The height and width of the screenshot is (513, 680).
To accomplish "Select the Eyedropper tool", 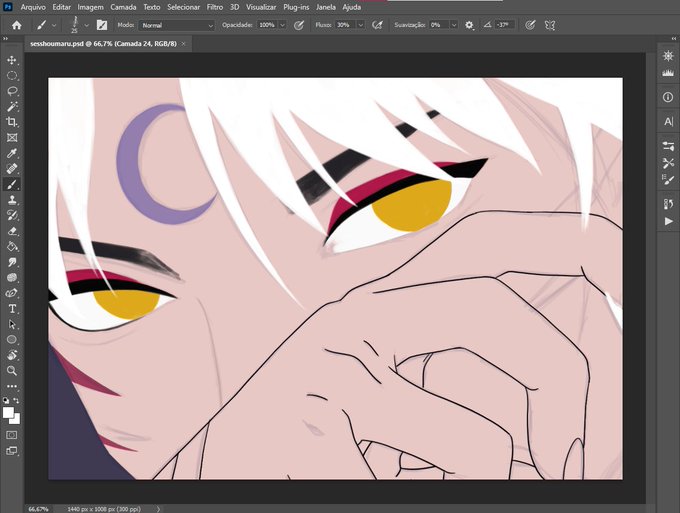I will pos(12,154).
